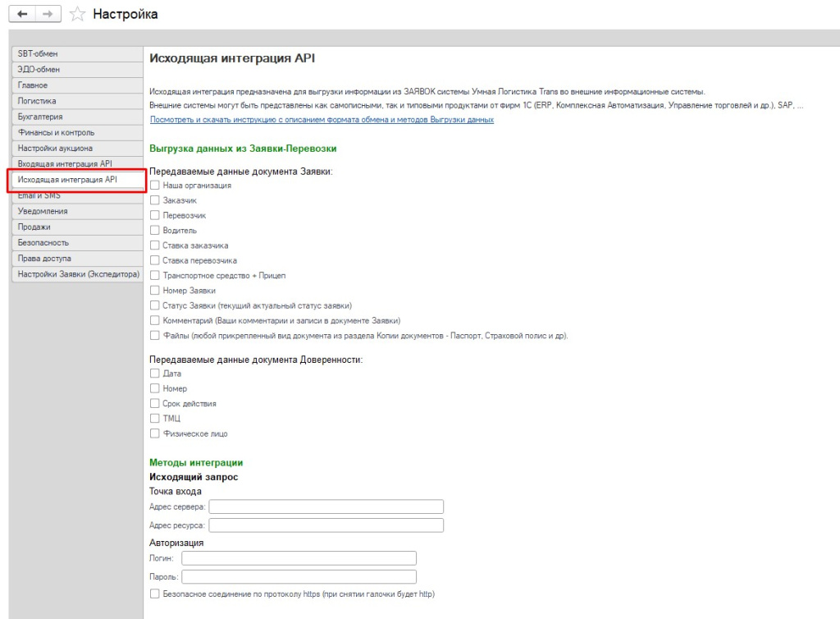This screenshot has height=619, width=840.
Task: Focus the Адрес ресурса input field
Action: (326, 525)
